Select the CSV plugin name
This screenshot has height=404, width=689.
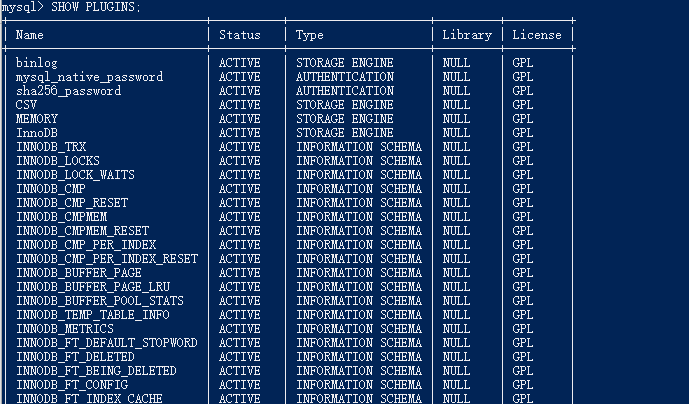26,105
